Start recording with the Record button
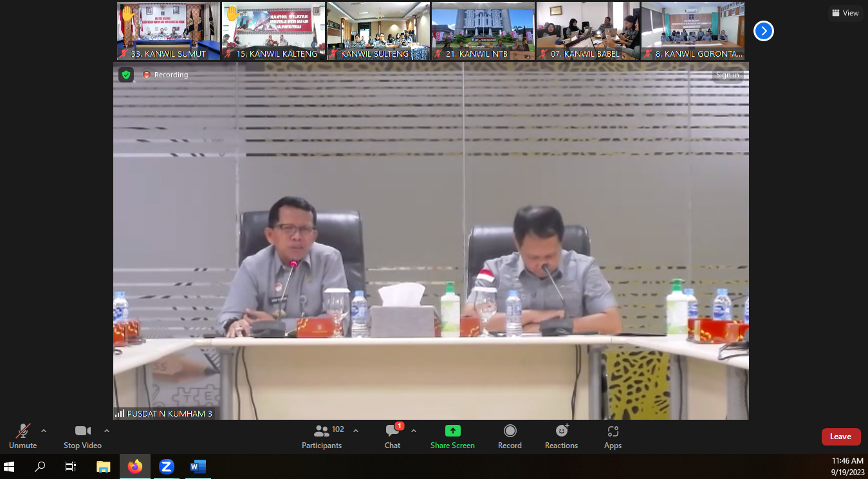The width and height of the screenshot is (868, 479). click(x=510, y=436)
